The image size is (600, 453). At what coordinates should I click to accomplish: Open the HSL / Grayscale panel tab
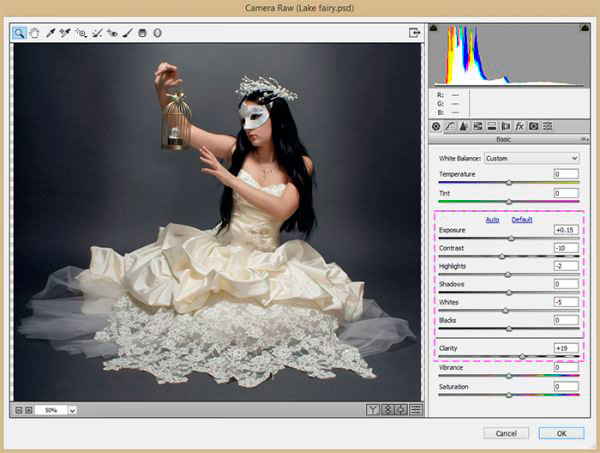478,126
